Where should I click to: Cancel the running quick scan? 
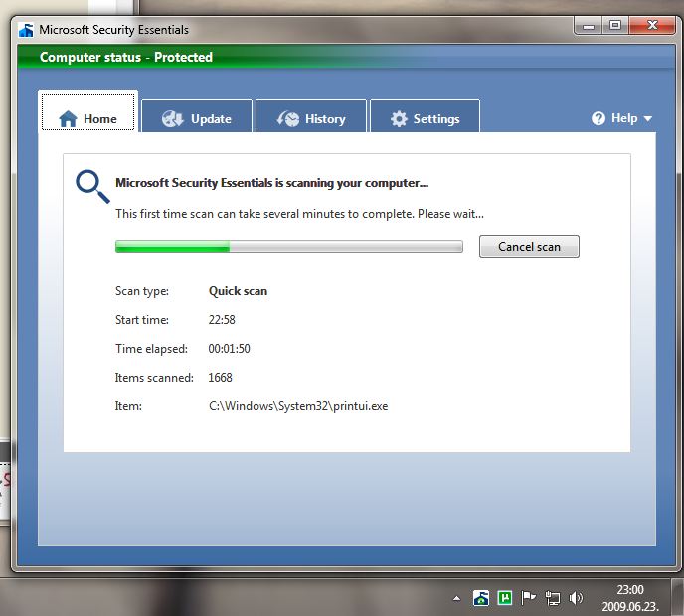point(529,247)
